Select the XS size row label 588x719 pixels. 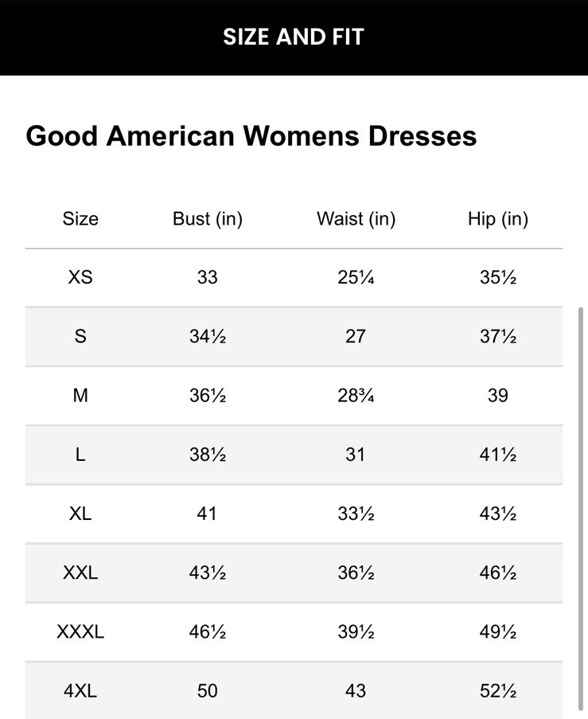tap(80, 277)
